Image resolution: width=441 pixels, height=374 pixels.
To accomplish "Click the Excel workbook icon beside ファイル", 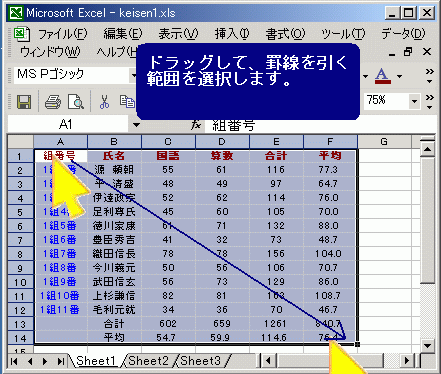I will point(22,34).
